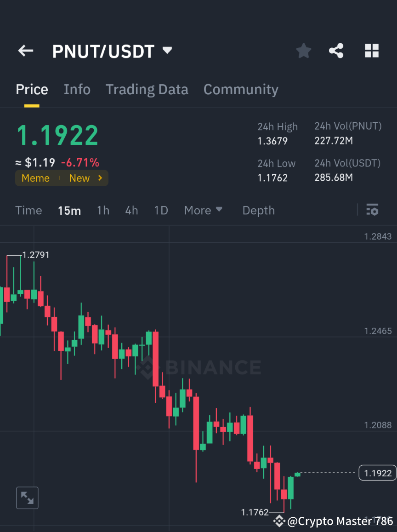This screenshot has width=397, height=532.
Task: Tap the back arrow to exit chart
Action: 25,51
